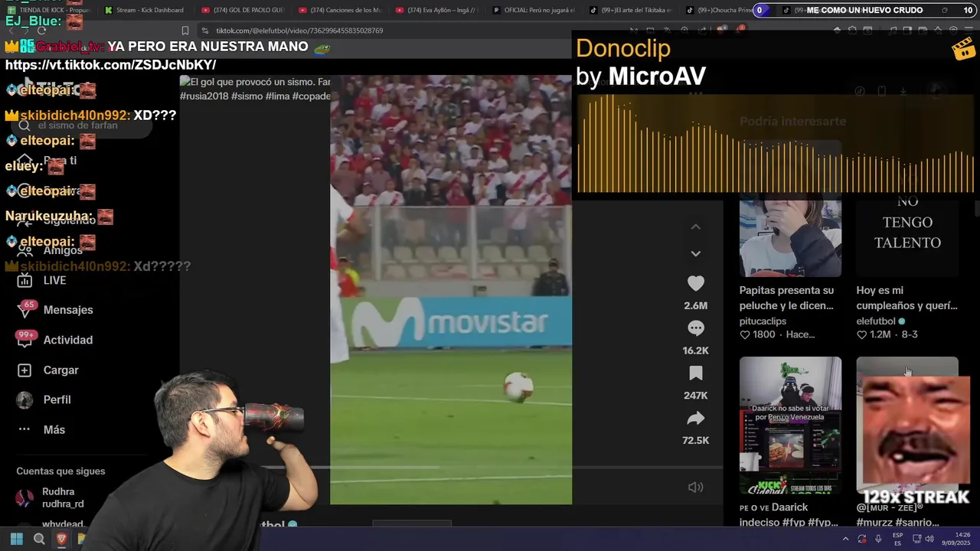Show hidden system tray icons
The image size is (980, 551).
[845, 539]
